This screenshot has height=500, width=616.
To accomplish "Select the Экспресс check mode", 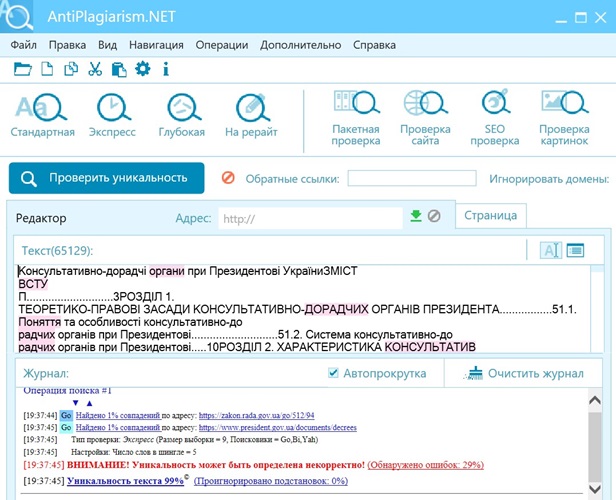I will point(112,115).
